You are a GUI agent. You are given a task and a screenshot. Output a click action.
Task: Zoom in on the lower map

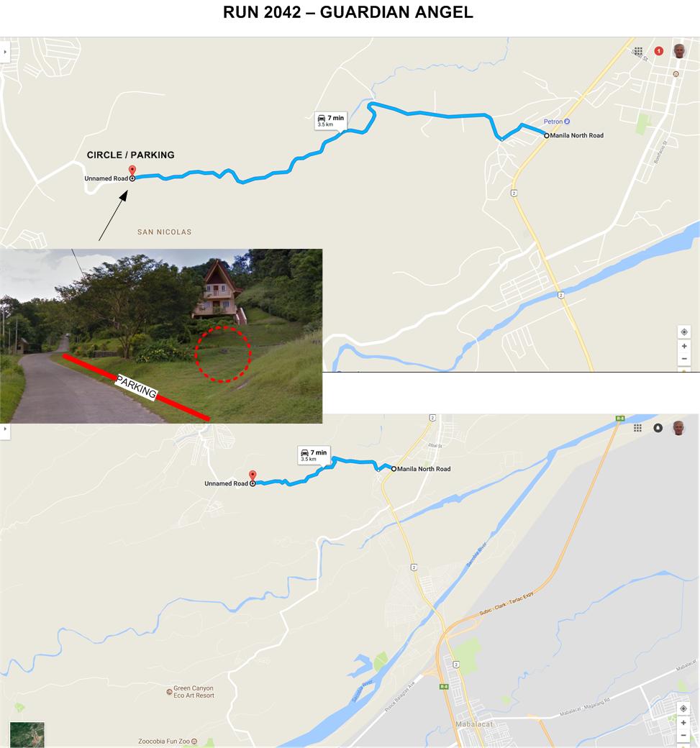(x=683, y=723)
